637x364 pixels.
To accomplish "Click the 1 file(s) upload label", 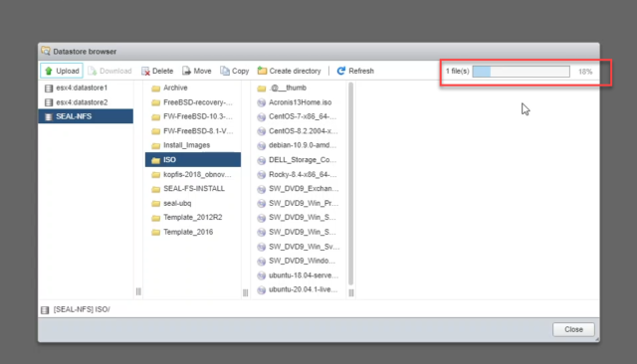I will 458,72.
